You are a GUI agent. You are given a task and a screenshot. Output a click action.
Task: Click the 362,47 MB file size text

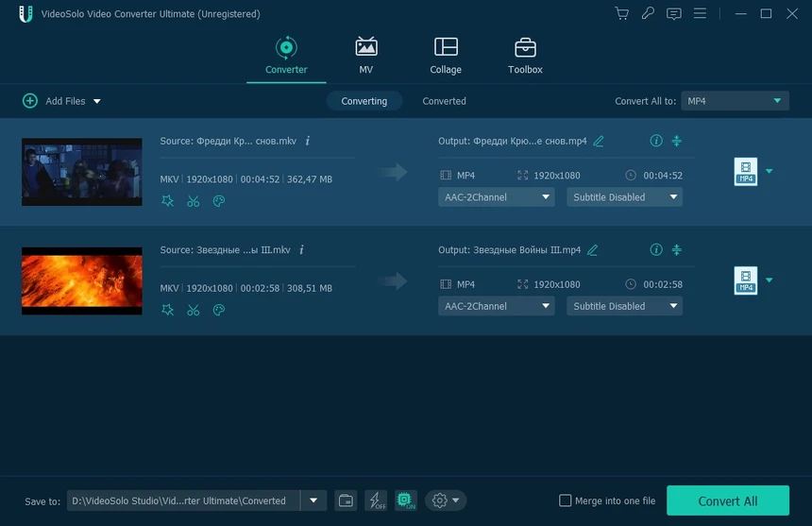(310, 179)
